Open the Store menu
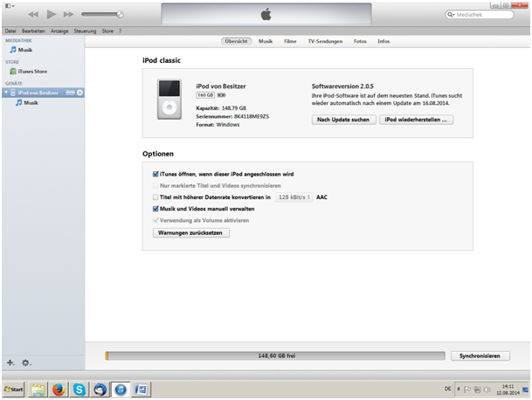Viewport: 532px width, 400px height. pyautogui.click(x=107, y=31)
